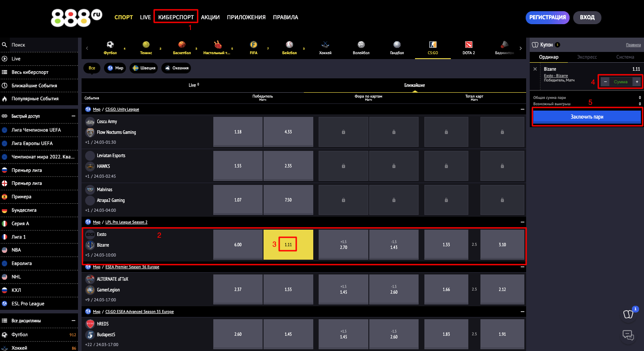Open Бундеслига quick access link
This screenshot has height=351, width=644.
(x=39, y=210)
